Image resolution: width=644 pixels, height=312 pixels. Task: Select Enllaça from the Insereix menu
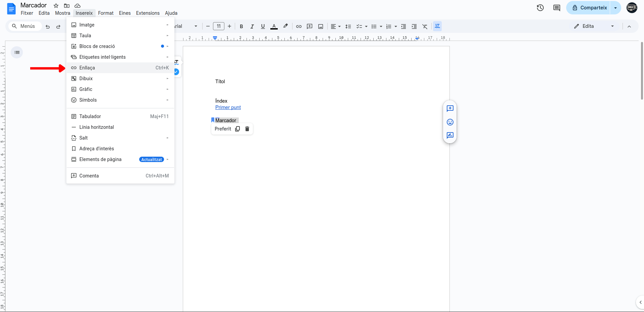pos(87,68)
